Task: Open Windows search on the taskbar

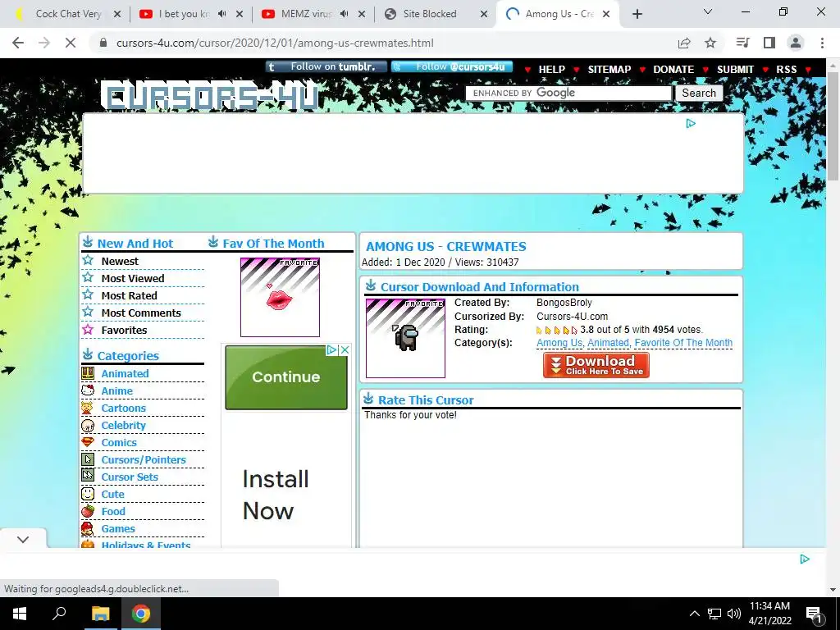Action: (x=59, y=614)
